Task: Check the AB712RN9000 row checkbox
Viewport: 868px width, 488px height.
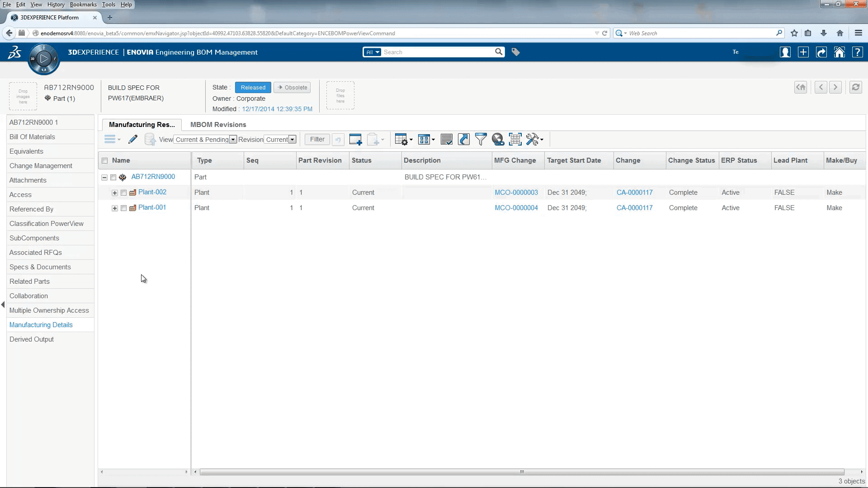Action: pos(113,178)
